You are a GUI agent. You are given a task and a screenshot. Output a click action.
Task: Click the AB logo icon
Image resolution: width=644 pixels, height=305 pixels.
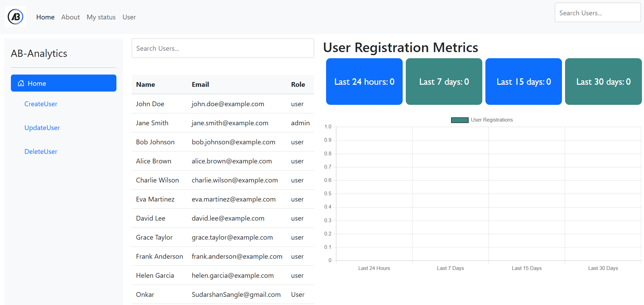(x=16, y=17)
